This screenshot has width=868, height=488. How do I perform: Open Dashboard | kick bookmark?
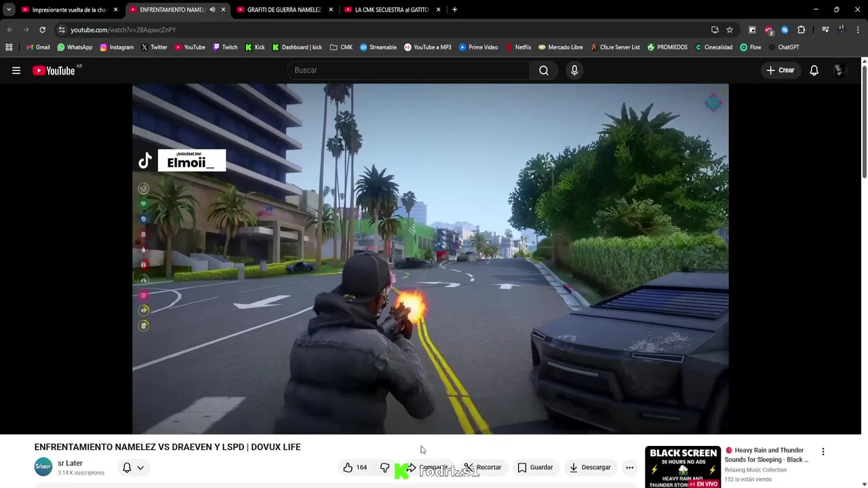pos(297,47)
